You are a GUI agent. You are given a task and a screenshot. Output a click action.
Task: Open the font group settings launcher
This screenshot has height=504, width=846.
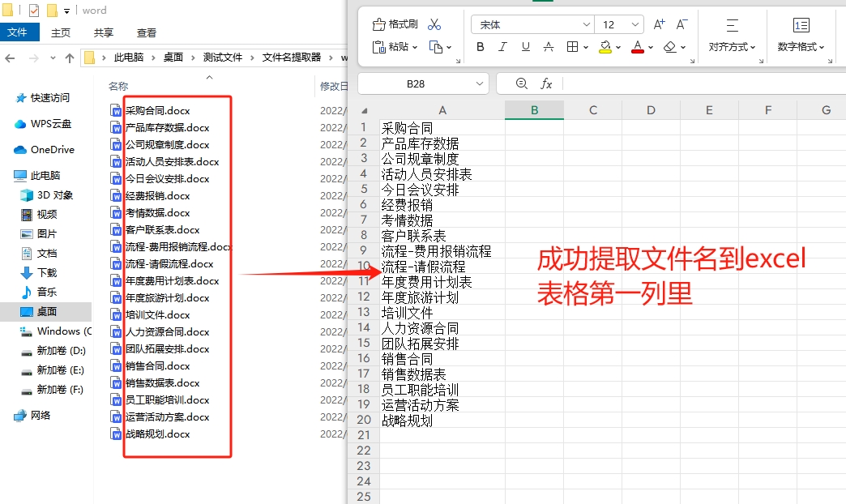(x=692, y=61)
